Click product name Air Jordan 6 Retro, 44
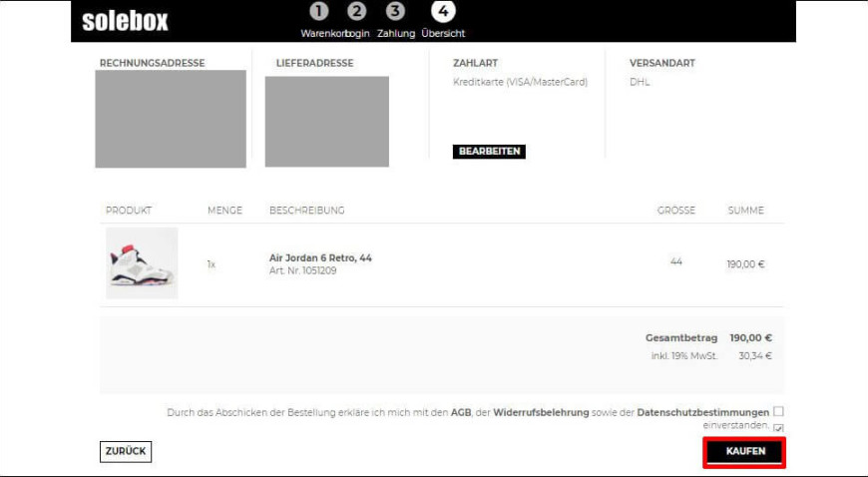The image size is (868, 477). pos(320,257)
